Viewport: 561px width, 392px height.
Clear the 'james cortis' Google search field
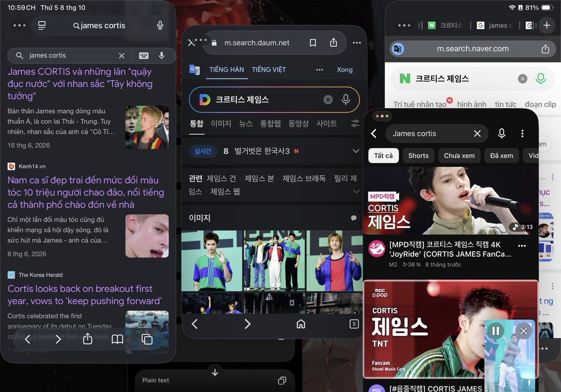pyautogui.click(x=122, y=56)
